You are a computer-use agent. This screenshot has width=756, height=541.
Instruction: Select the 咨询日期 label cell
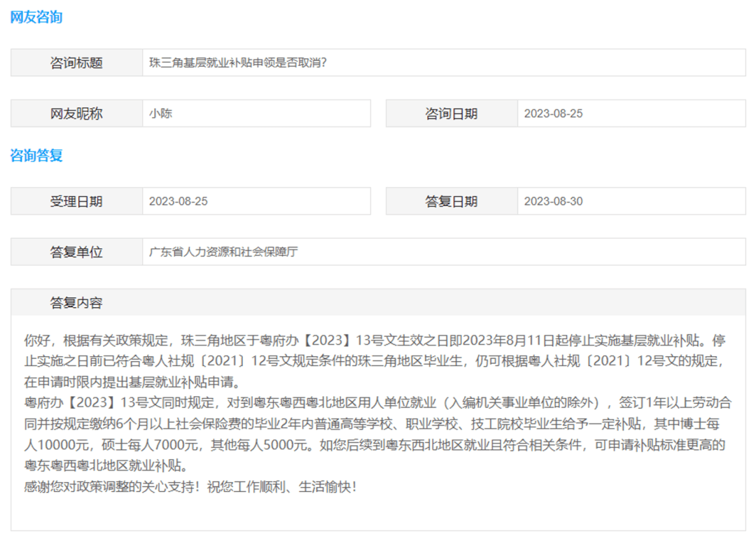451,114
